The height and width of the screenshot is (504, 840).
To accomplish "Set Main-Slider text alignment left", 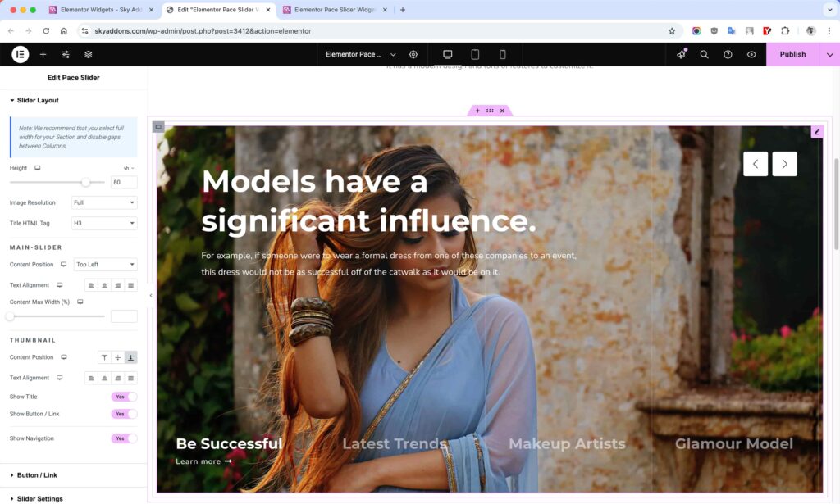I will click(91, 285).
